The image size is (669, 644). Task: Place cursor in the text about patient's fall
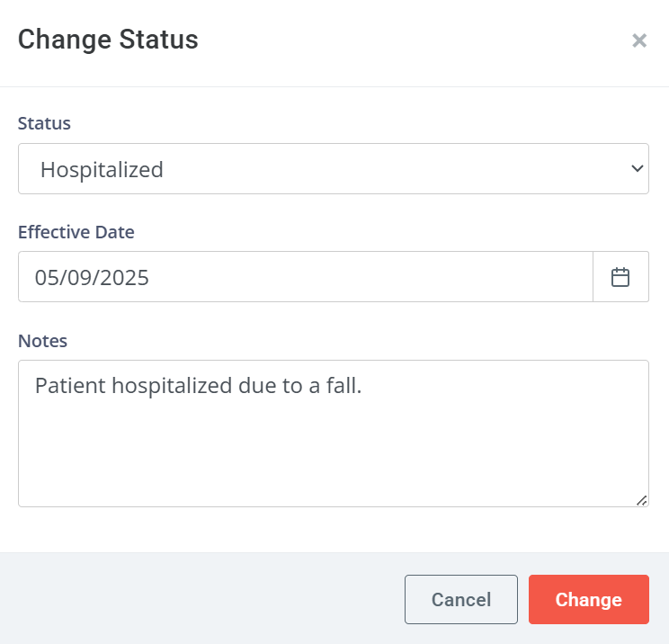[199, 386]
